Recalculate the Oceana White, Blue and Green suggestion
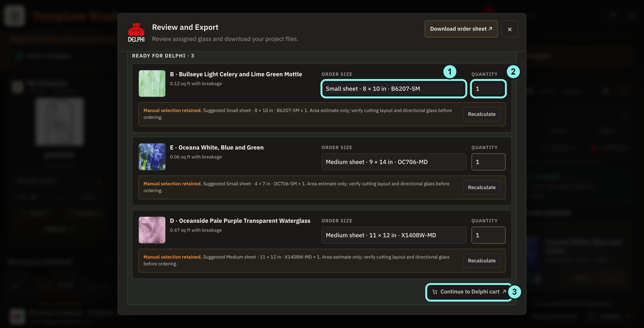This screenshot has width=644, height=328. (x=482, y=187)
